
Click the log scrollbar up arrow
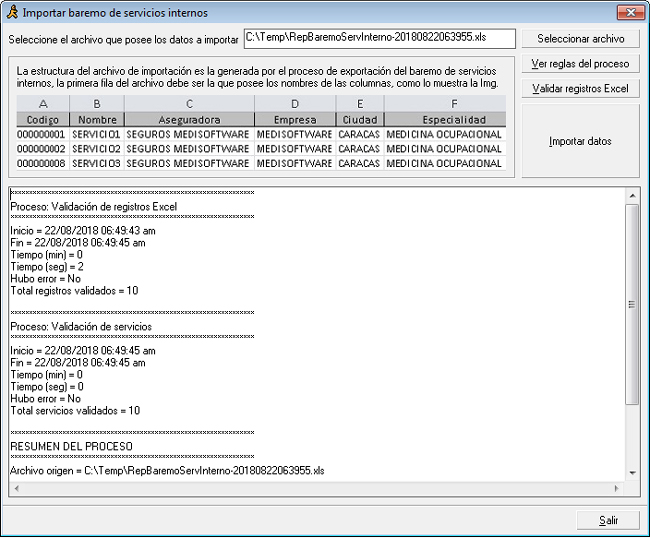coord(632,194)
